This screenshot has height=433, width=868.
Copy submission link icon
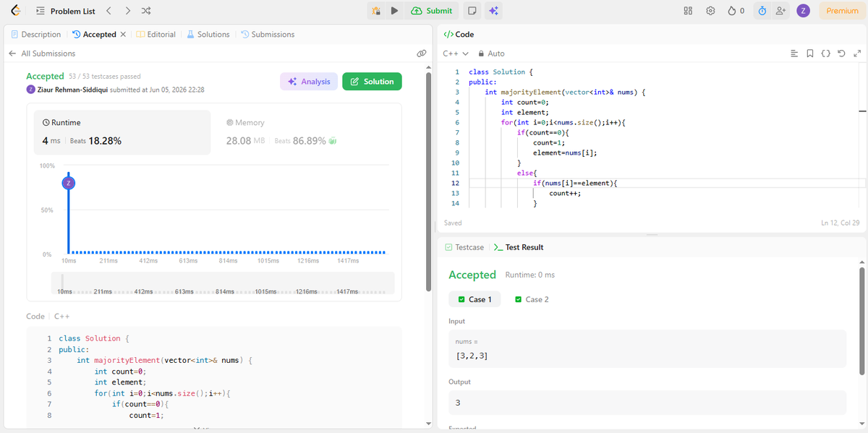click(x=422, y=53)
